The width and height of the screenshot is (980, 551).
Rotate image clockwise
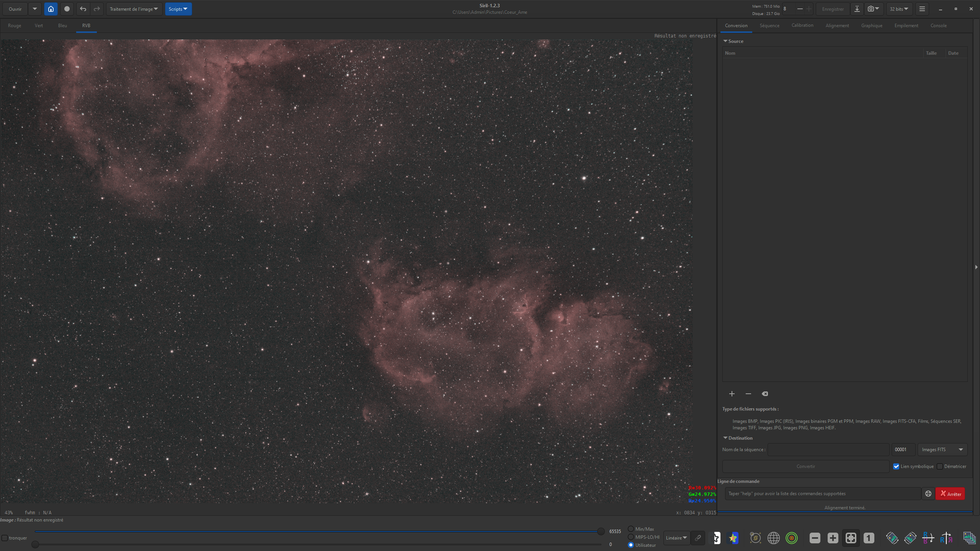tap(910, 538)
